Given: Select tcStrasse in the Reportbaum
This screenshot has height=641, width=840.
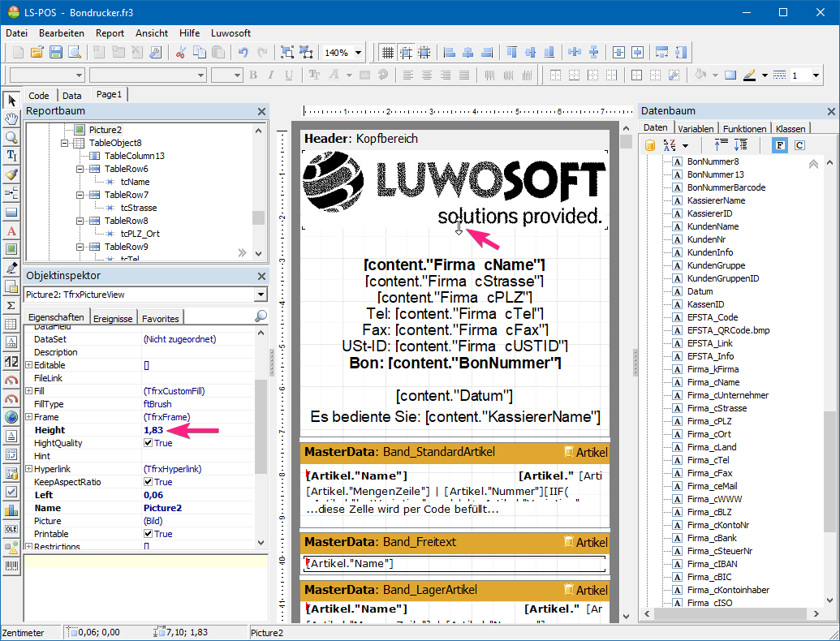Looking at the screenshot, I should click(x=139, y=208).
